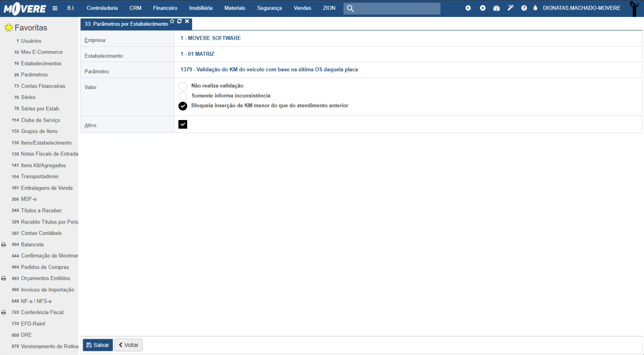Toggle the Ativo checkbox

tap(183, 125)
